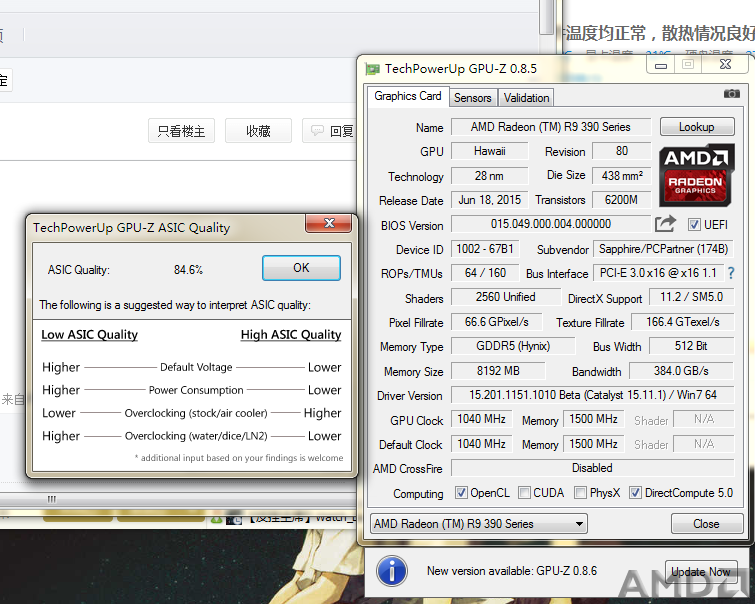Click 回复 reply button in browser page
Screen dimensions: 755x604
click(x=329, y=131)
